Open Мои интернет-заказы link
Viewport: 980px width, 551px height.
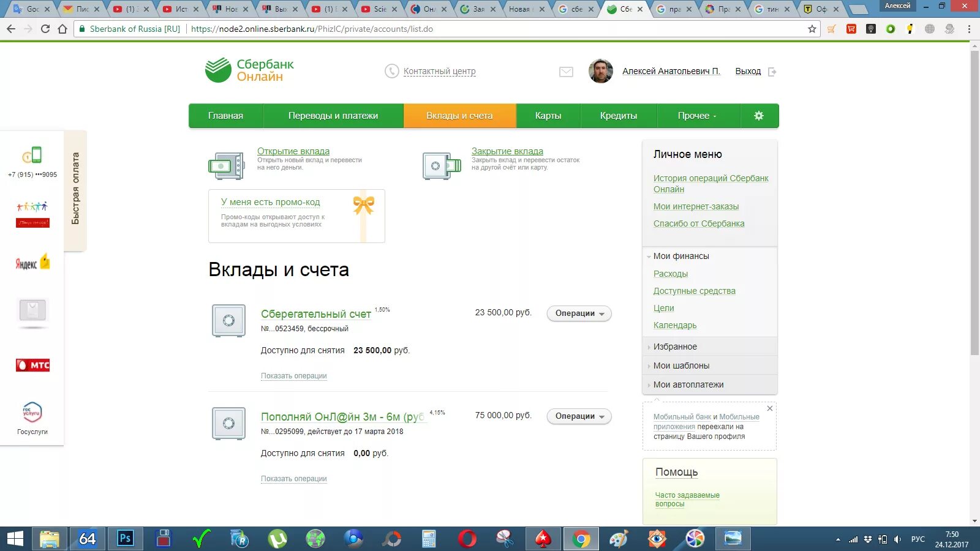(696, 206)
